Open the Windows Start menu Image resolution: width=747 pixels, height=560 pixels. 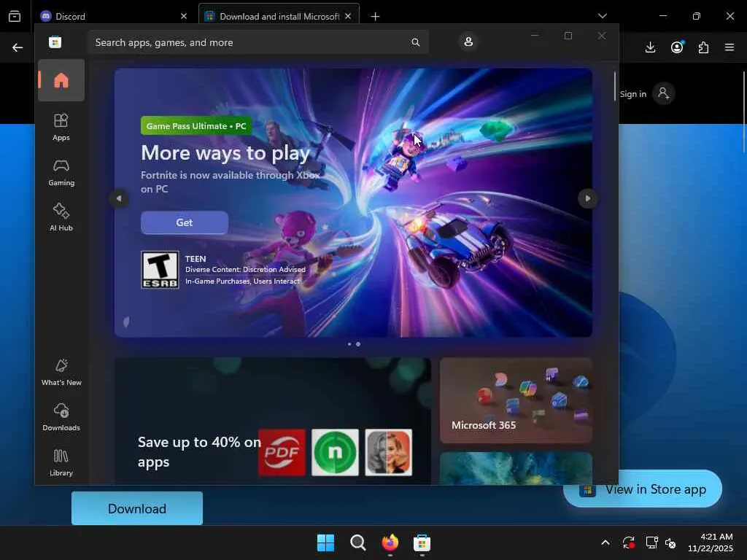pos(326,542)
